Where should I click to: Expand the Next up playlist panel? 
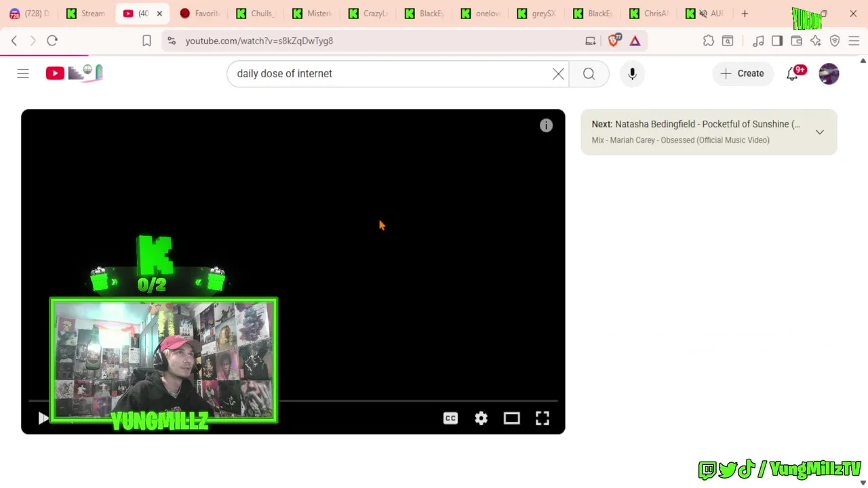coord(820,132)
